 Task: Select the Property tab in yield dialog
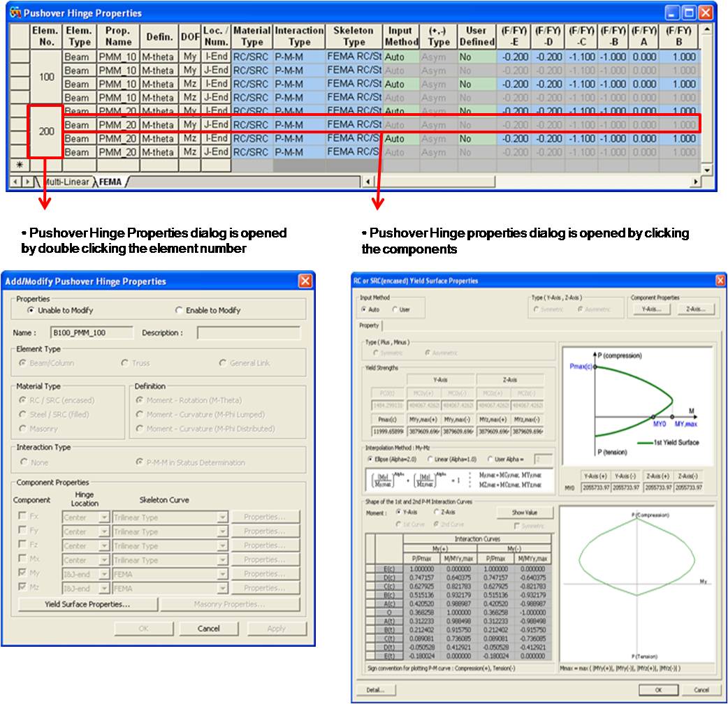[368, 325]
